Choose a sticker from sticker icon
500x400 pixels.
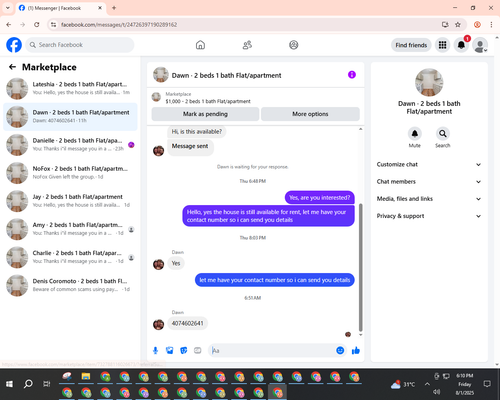click(184, 350)
